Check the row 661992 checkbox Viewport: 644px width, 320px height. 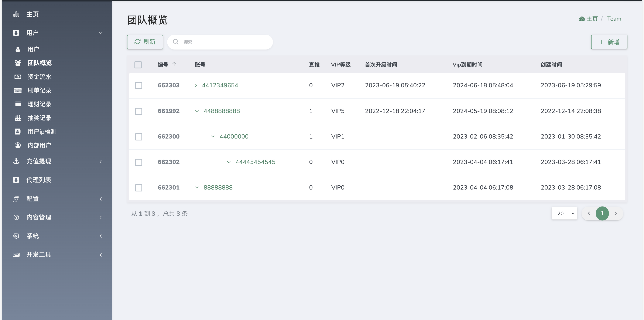click(x=138, y=111)
